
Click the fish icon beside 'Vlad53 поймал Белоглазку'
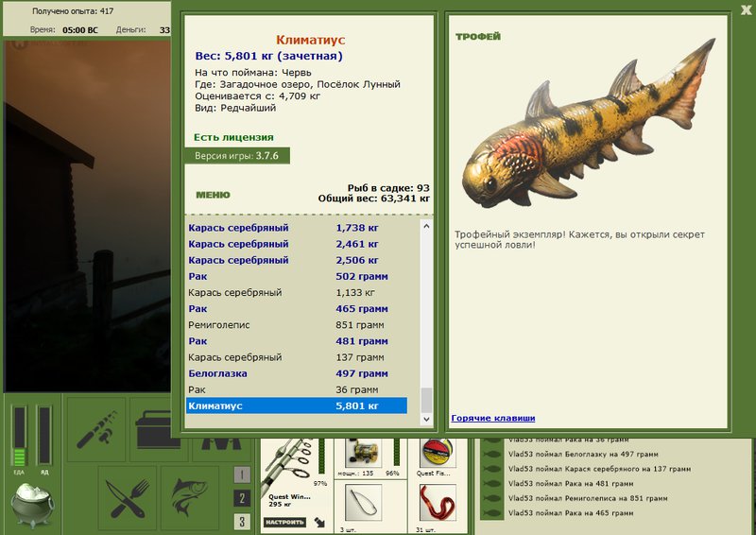coord(492,454)
